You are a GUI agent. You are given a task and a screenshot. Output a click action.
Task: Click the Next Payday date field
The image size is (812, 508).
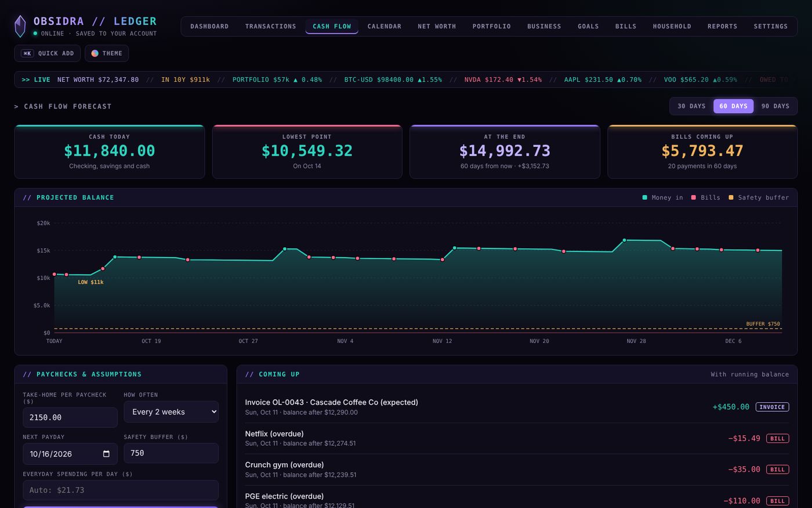(x=70, y=454)
